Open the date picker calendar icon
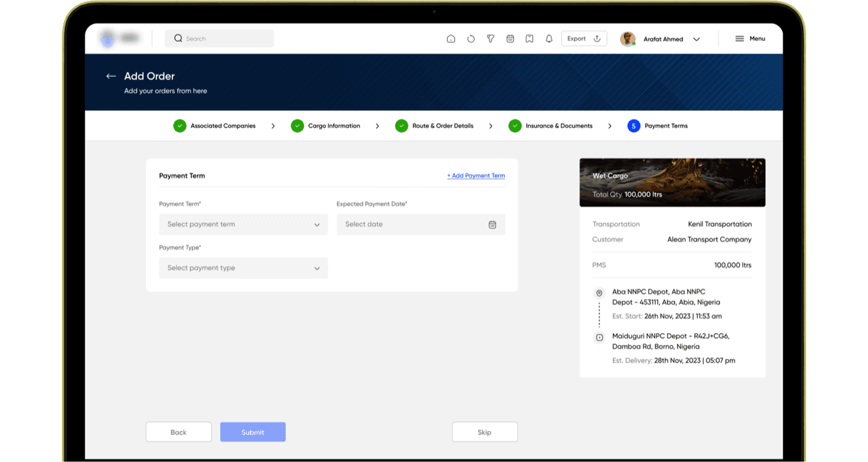The image size is (868, 462). [492, 224]
